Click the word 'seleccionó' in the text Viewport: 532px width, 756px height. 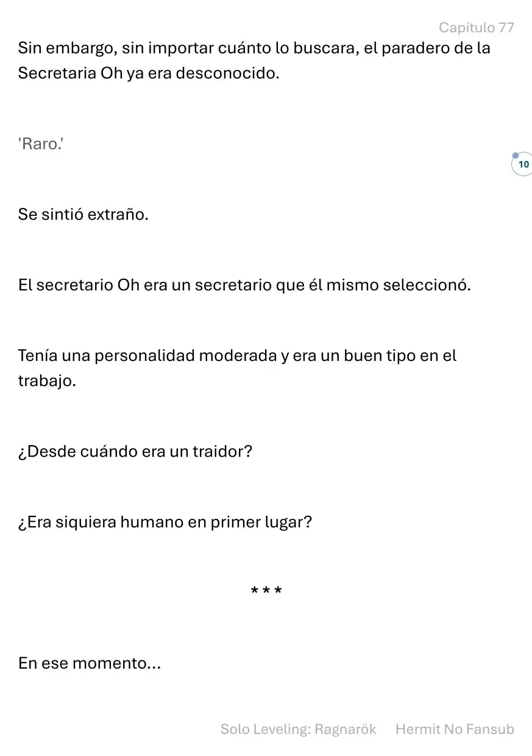pos(425,285)
